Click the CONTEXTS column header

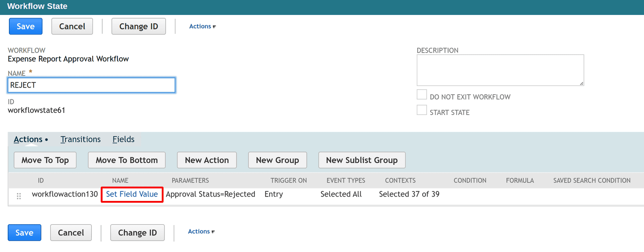coord(400,180)
